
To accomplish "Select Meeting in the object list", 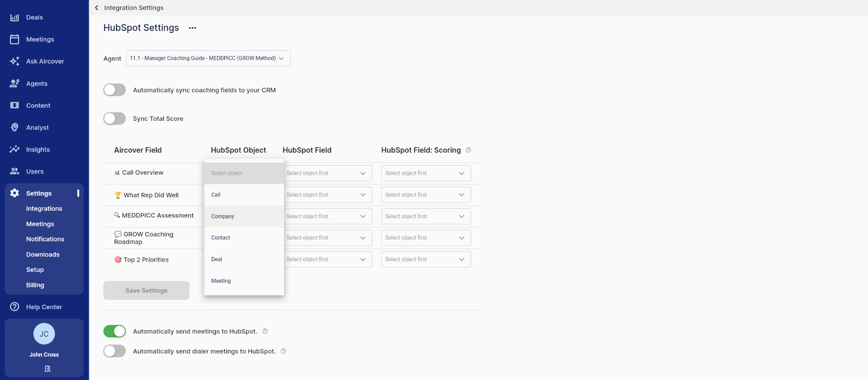I will point(244,281).
